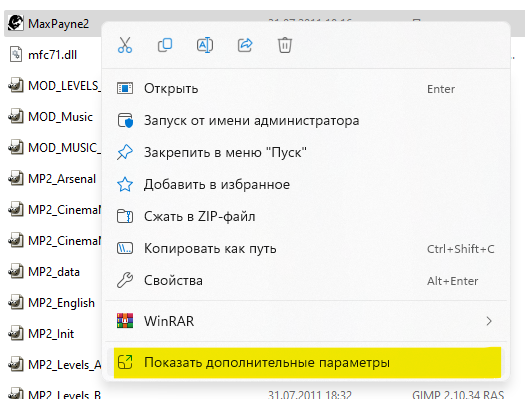Select the MP2_Levels_B file
This screenshot has width=525, height=399.
click(64, 394)
